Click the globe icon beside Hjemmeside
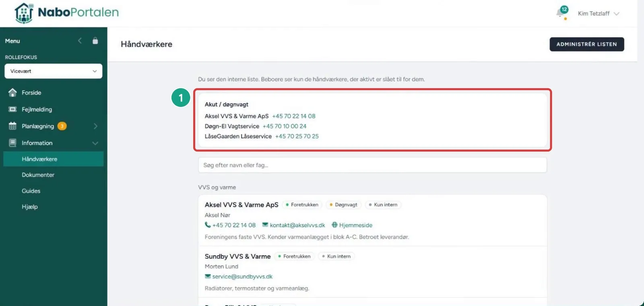 click(x=334, y=225)
